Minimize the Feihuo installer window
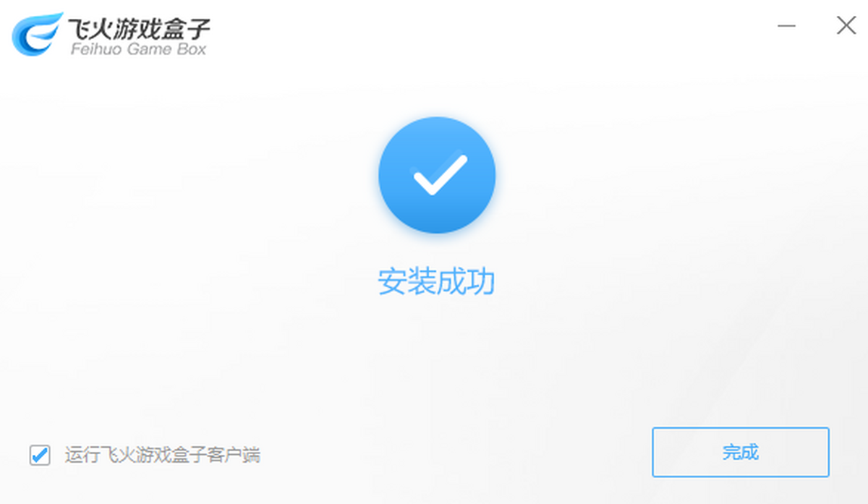Viewport: 868px width, 504px height. click(x=787, y=26)
